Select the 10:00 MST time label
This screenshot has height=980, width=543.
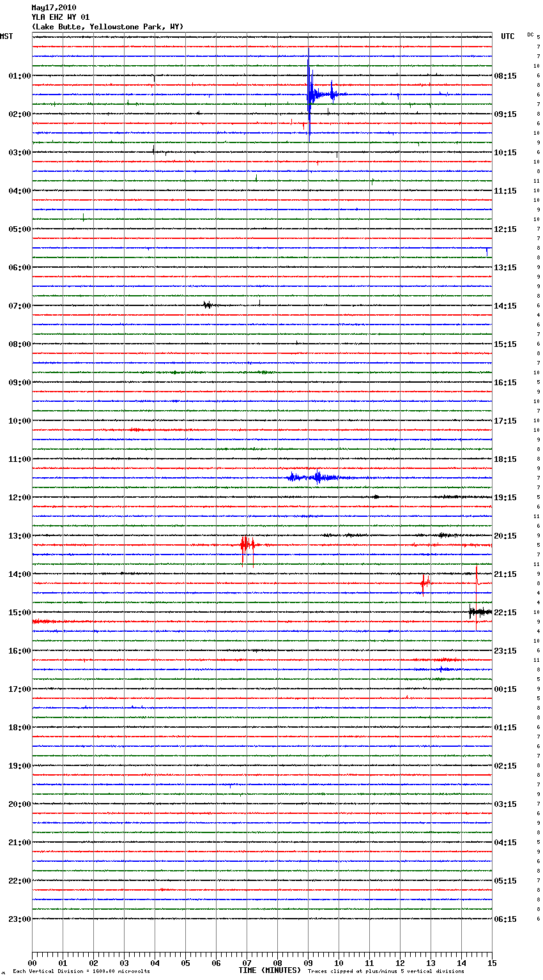click(19, 420)
